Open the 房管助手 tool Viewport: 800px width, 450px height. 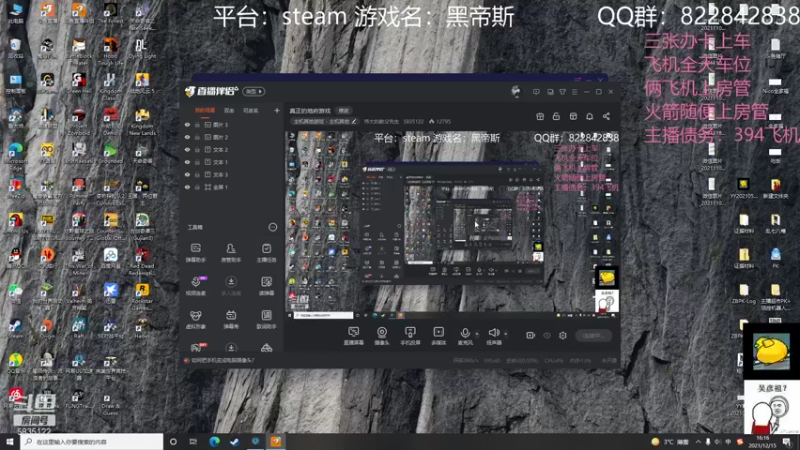coord(231,253)
